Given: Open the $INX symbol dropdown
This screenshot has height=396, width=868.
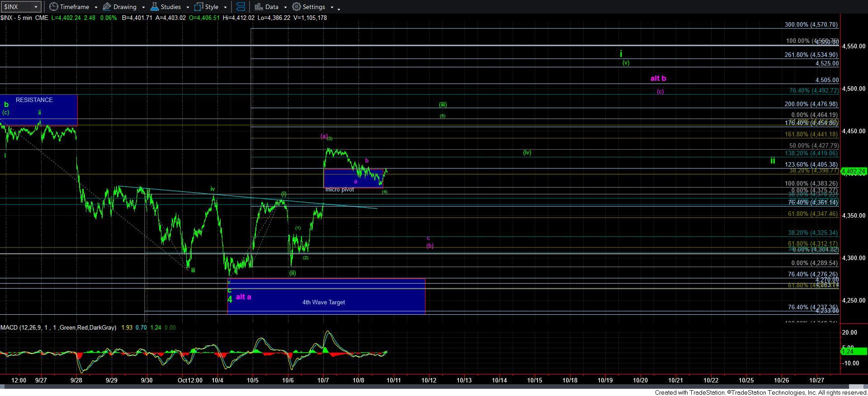Looking at the screenshot, I should (35, 7).
